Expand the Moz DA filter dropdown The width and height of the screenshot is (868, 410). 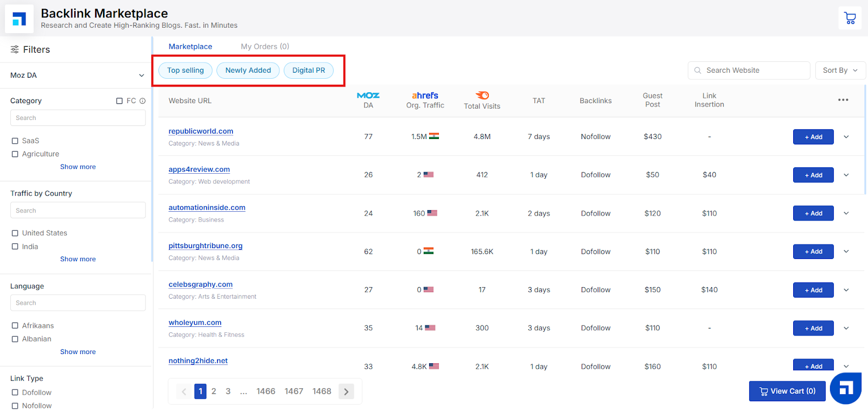[142, 75]
